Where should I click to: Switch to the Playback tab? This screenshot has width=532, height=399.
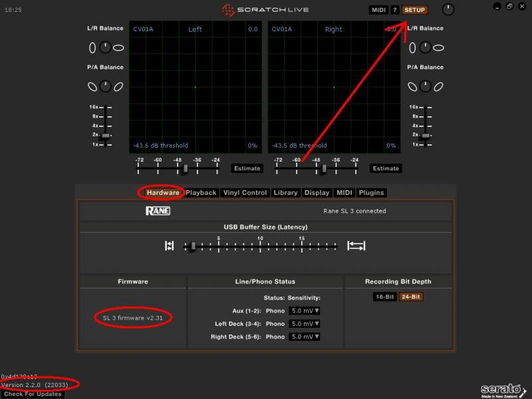201,193
